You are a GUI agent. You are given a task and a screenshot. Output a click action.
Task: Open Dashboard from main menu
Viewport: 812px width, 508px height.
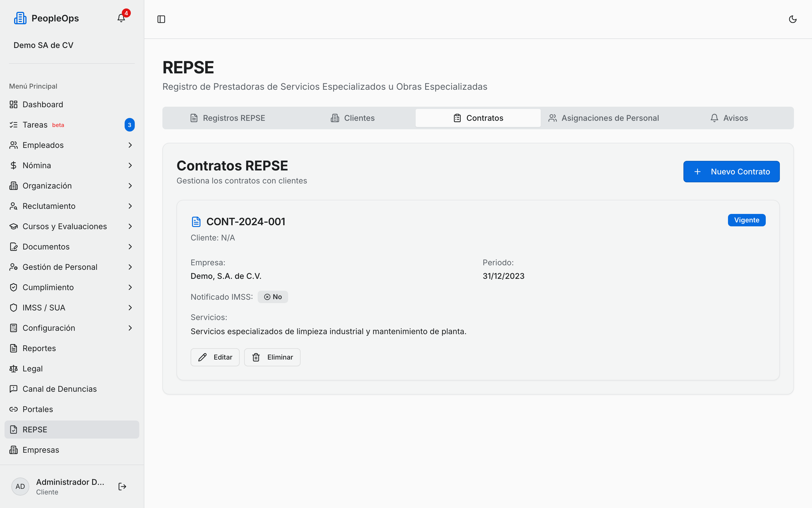pyautogui.click(x=72, y=104)
